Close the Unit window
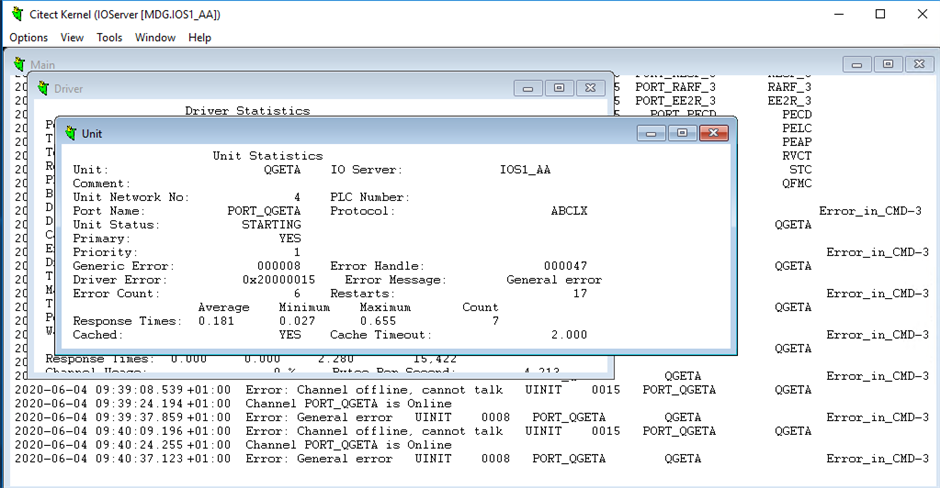This screenshot has width=940, height=488. pos(713,133)
